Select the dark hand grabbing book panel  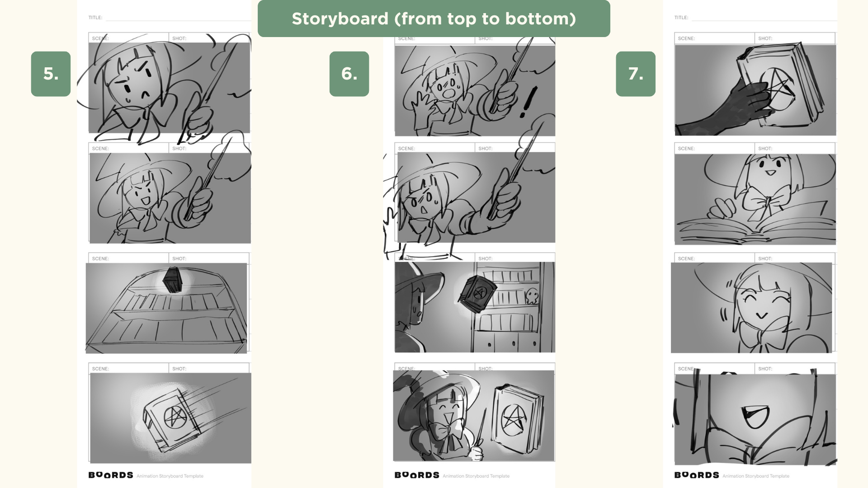click(755, 90)
